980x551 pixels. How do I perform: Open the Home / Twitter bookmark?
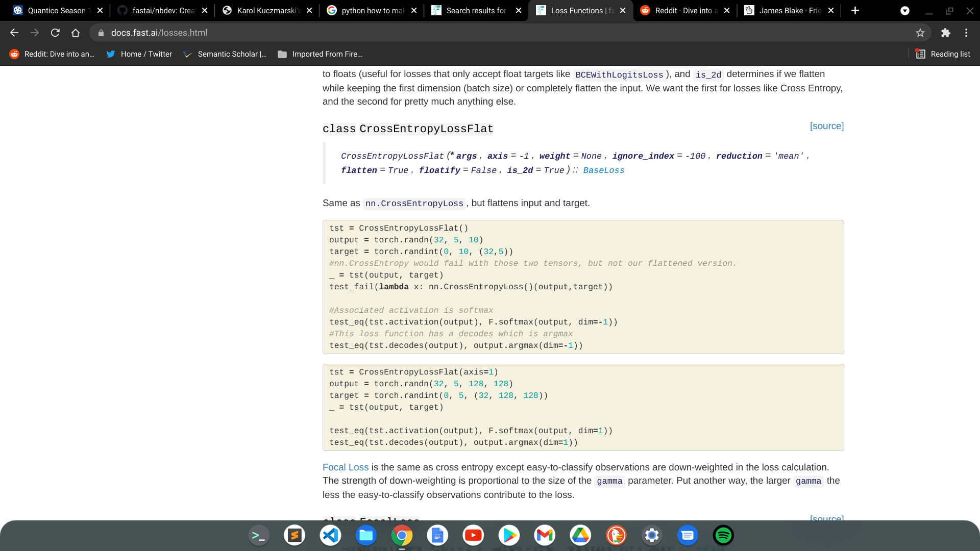(x=139, y=54)
